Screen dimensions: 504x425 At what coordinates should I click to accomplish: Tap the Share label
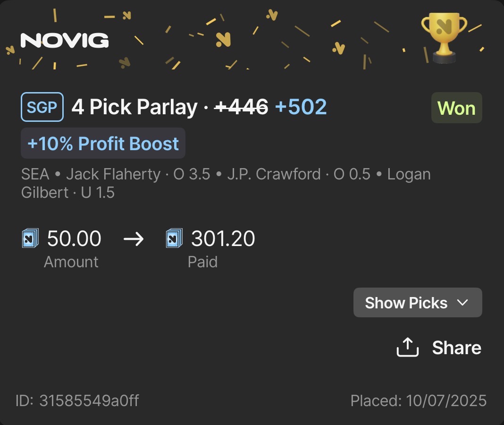(456, 348)
